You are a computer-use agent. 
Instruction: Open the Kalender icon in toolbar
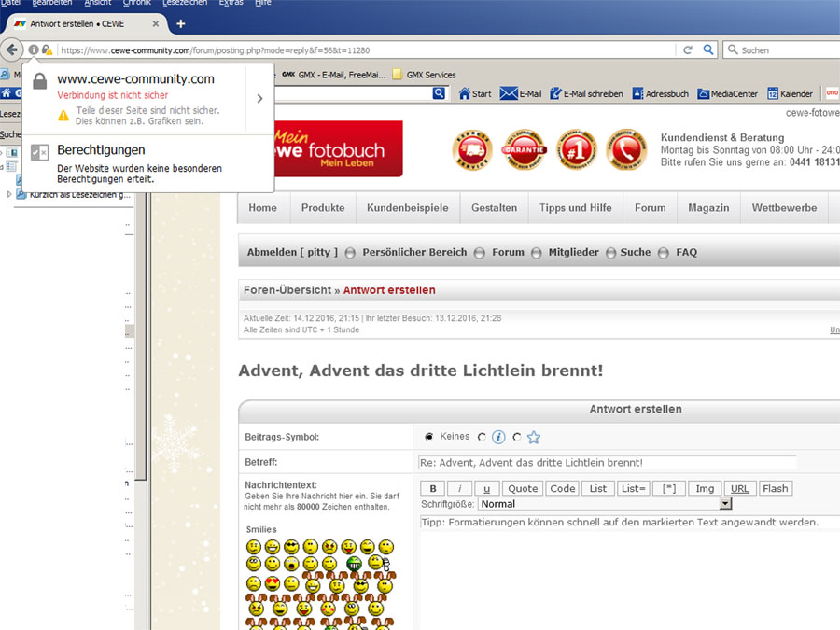coord(773,93)
